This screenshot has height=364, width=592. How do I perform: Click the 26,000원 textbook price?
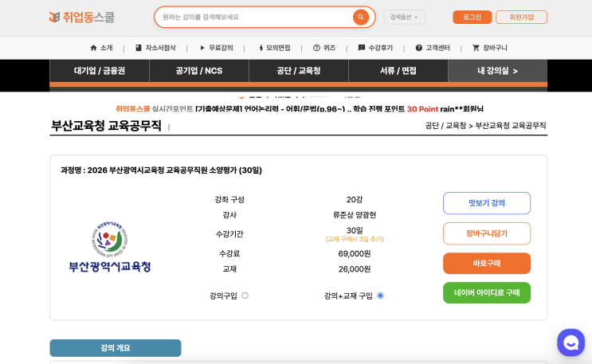354,269
